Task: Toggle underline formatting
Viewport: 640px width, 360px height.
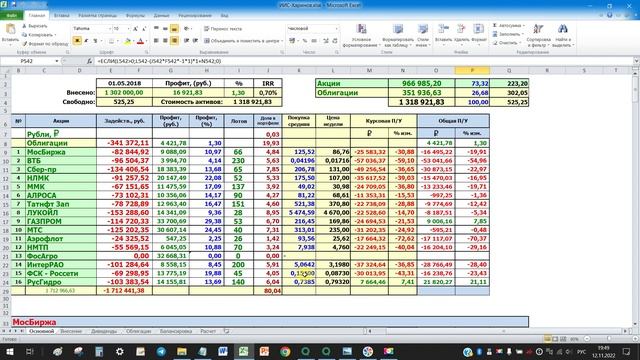Action: pos(95,41)
